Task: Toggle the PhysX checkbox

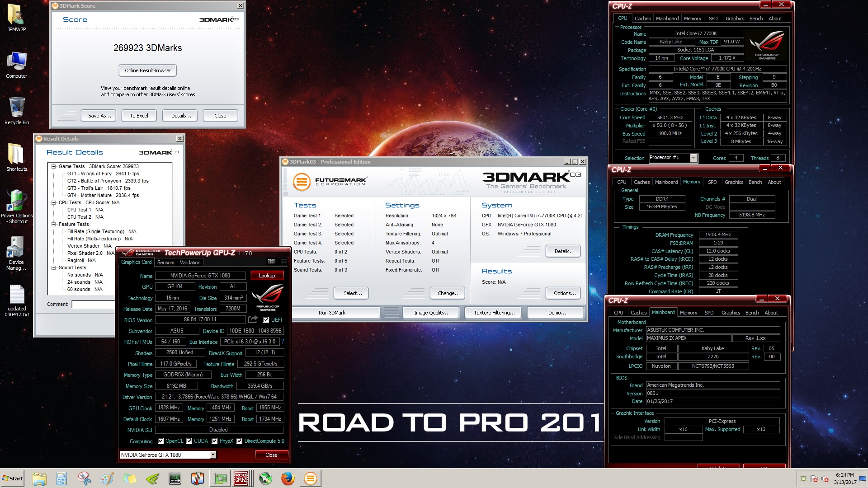Action: coord(215,441)
